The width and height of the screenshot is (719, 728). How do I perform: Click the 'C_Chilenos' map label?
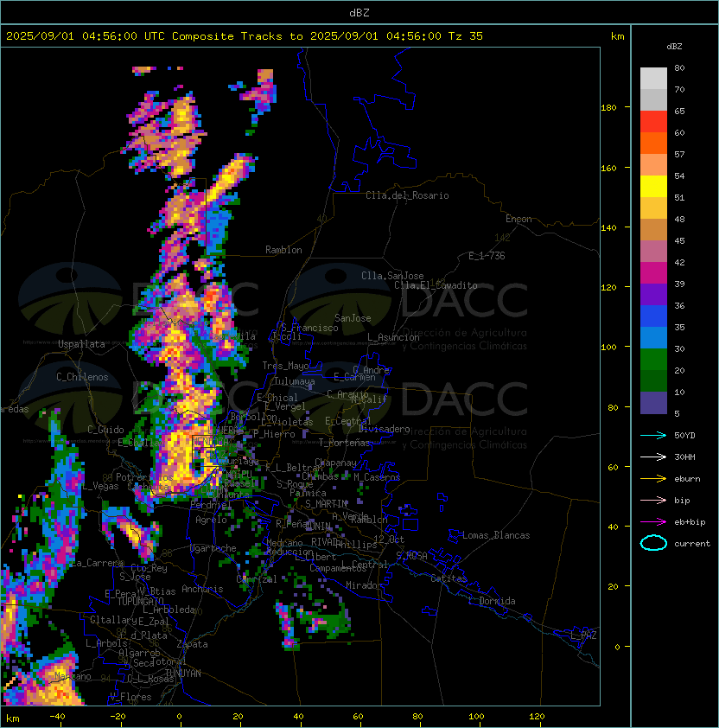82,377
